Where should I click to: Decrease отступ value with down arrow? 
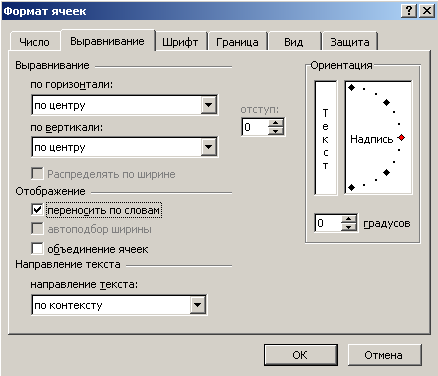276,131
